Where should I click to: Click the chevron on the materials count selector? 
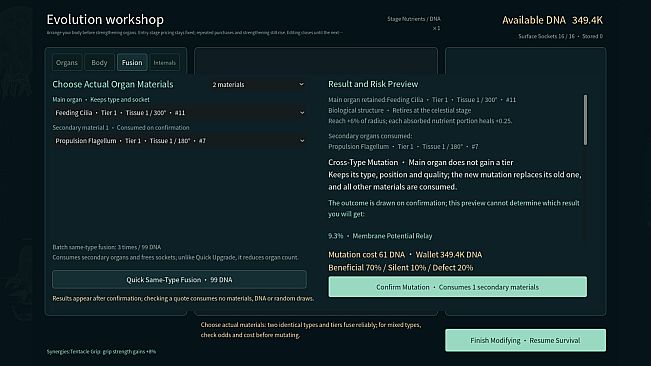(x=301, y=84)
